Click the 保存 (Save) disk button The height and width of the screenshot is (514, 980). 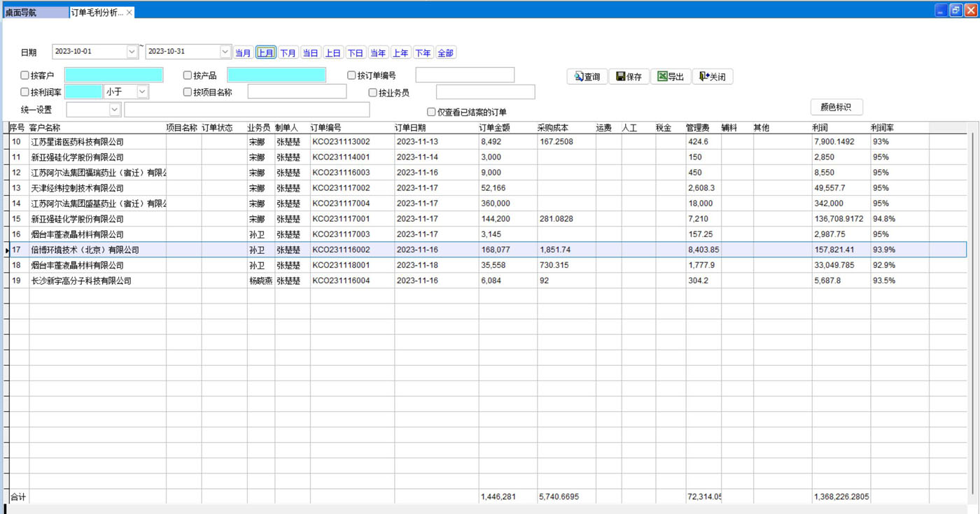tap(629, 77)
